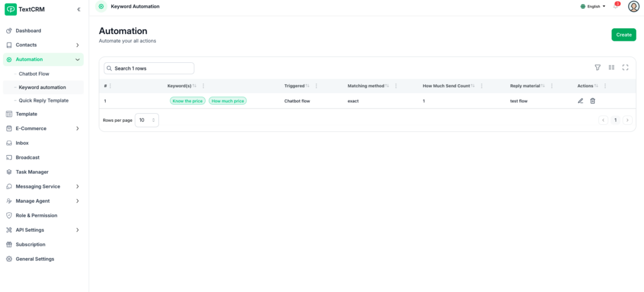
Task: Click the Know the price keyword tag
Action: click(x=187, y=101)
